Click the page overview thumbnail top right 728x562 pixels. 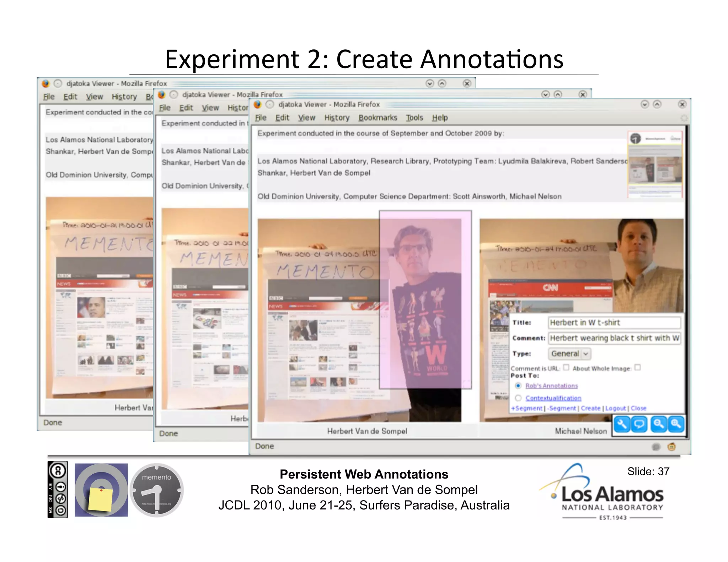[655, 164]
